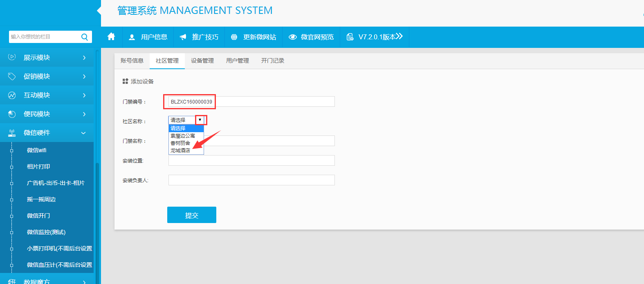This screenshot has height=284, width=644.
Task: Open the 社区名称 dropdown arrow
Action: (x=200, y=120)
